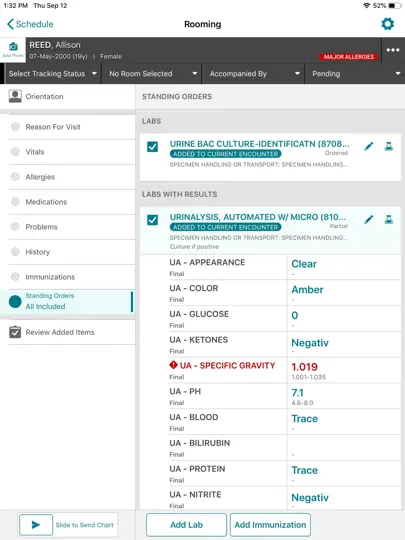Open URINE BAC CULTURE-IDENTIFICATN order title

pos(259,144)
